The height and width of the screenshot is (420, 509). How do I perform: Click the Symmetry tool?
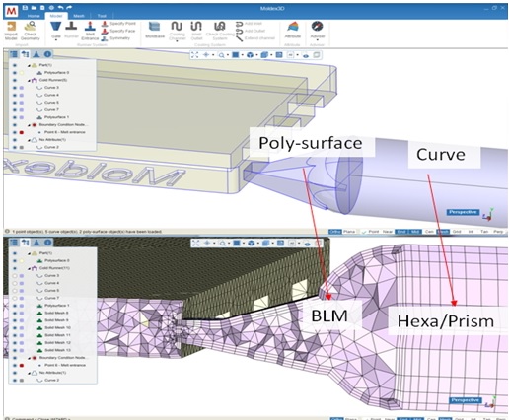coord(115,38)
